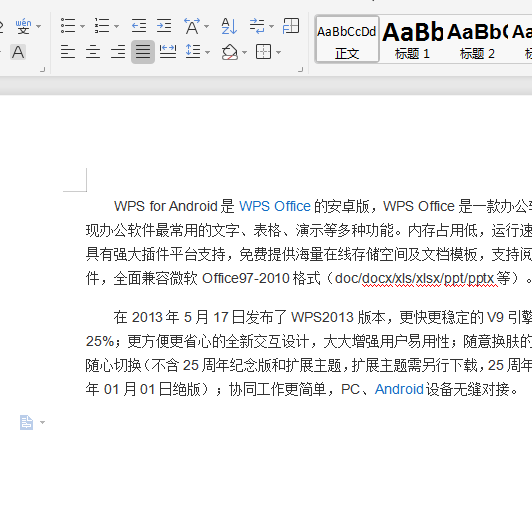Open the shading color dropdown arrow
Viewport: 532px width, 519px height.
point(244,52)
